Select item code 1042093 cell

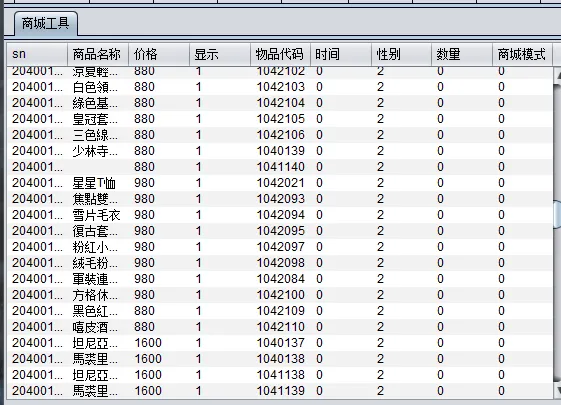280,199
